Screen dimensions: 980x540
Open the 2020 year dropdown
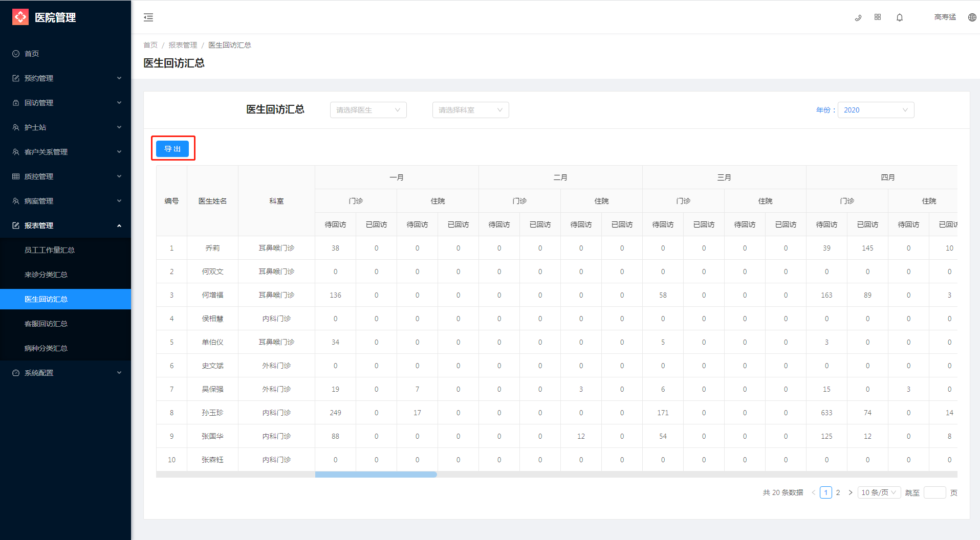[x=876, y=110]
